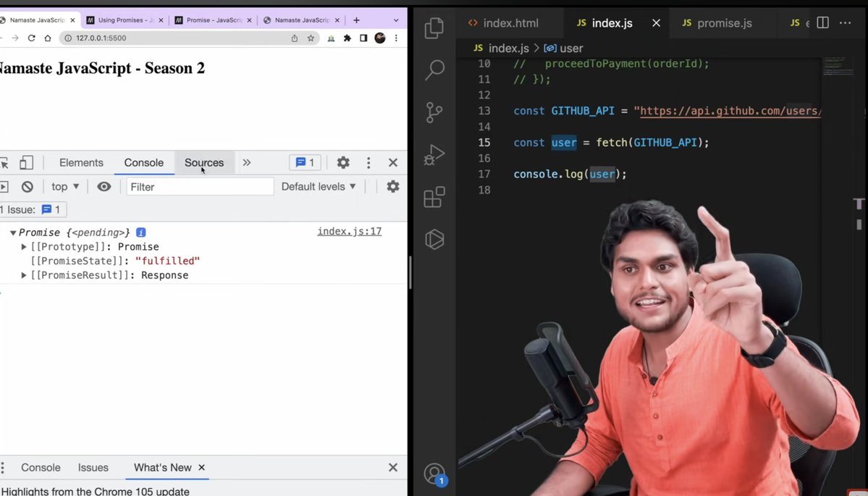This screenshot has width=868, height=496.
Task: Open the top context dropdown
Action: click(x=65, y=187)
